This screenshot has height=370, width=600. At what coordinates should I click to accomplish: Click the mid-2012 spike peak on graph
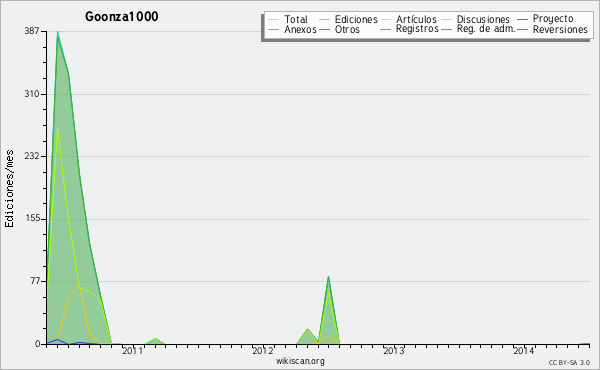[328, 277]
